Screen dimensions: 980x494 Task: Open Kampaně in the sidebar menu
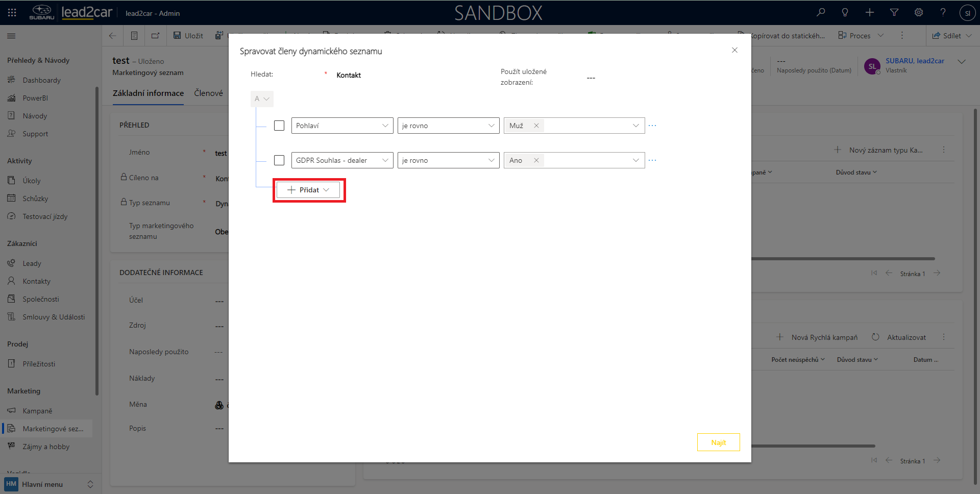coord(37,411)
